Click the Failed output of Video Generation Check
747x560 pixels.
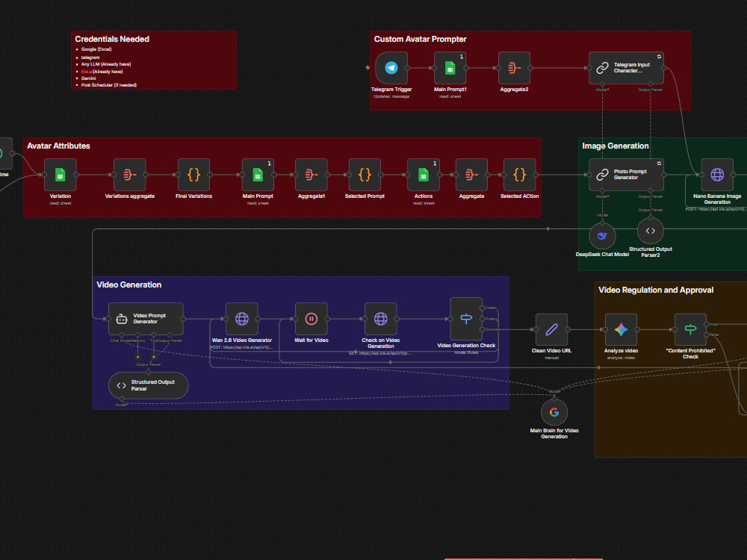(x=483, y=308)
